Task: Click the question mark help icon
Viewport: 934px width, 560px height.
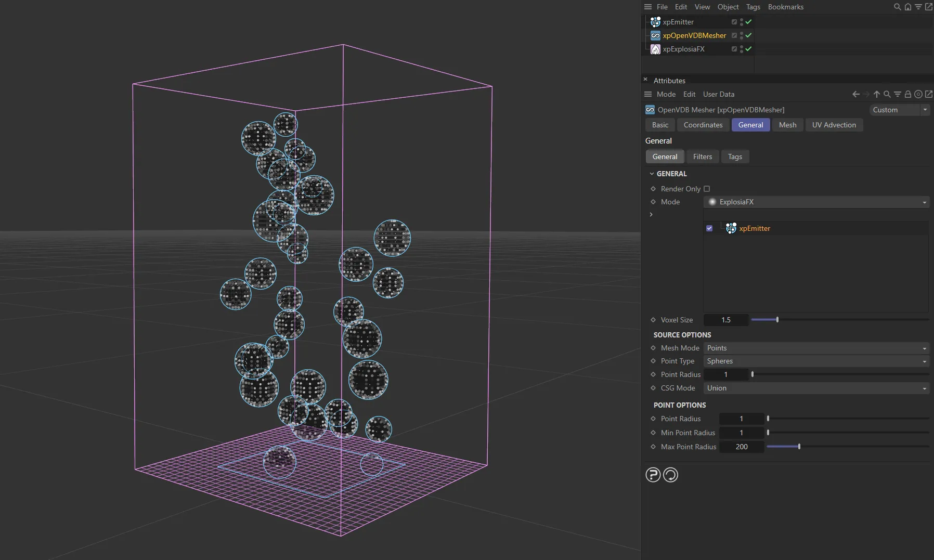Action: point(653,475)
